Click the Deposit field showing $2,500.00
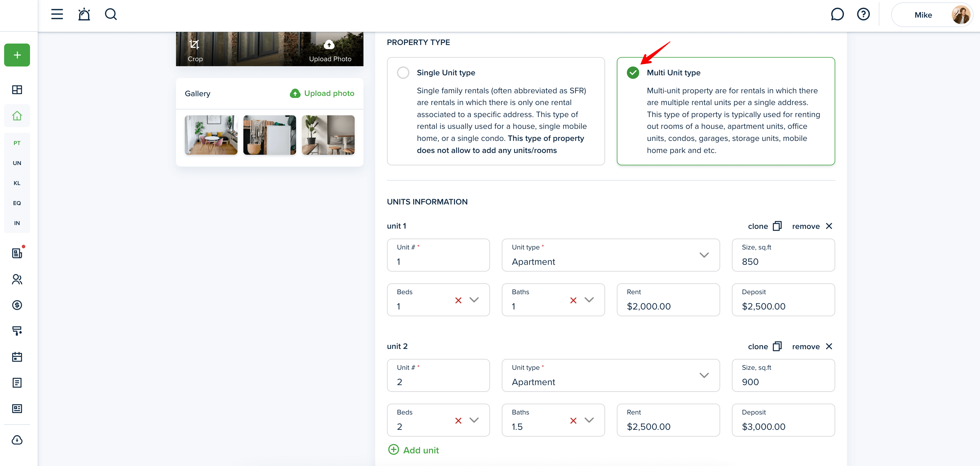Screen dimensions: 980x466 (x=783, y=300)
